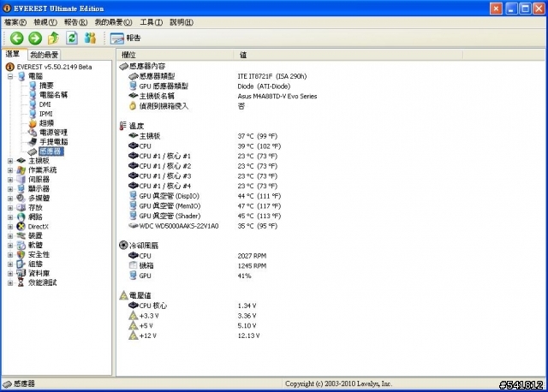
Task: Switch to the 選單 tab
Action: point(13,54)
